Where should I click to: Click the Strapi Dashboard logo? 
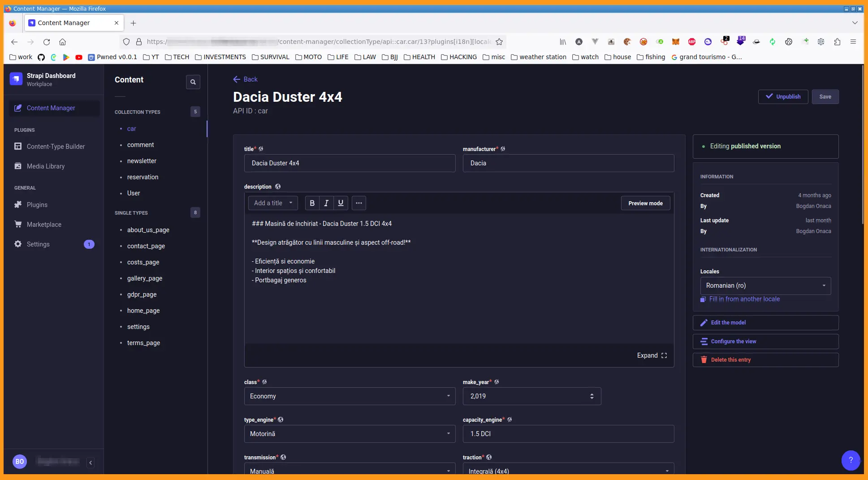click(x=16, y=79)
